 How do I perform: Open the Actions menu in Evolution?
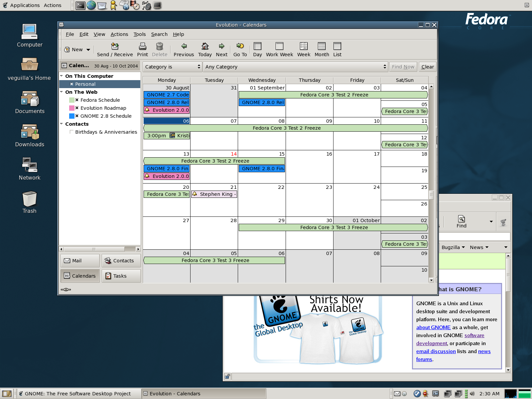click(119, 34)
